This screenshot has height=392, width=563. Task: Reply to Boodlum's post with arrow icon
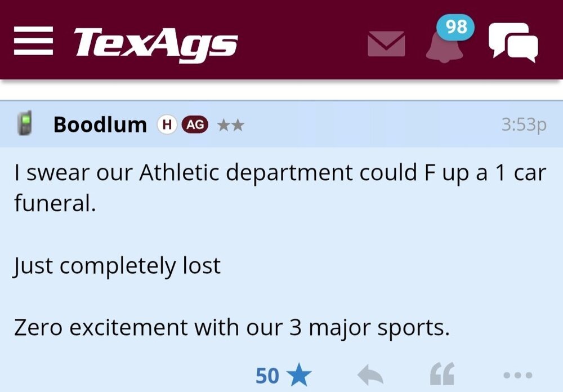pos(370,375)
